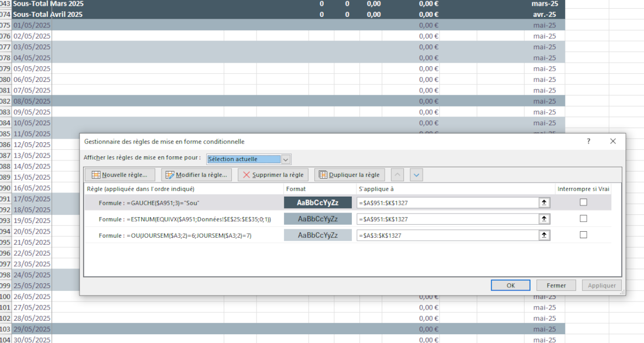Image resolution: width=644 pixels, height=343 pixels.
Task: Select date cell 17/05/2025
Action: [32, 199]
